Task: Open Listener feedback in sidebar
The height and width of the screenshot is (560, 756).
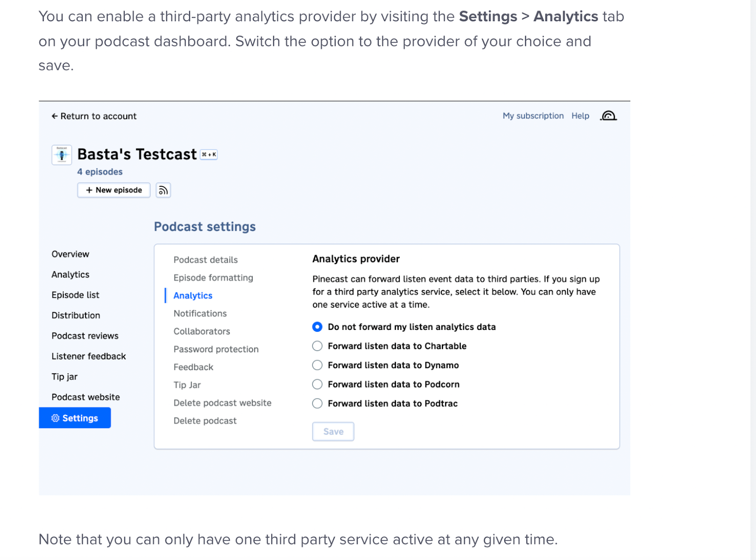Action: [x=89, y=356]
